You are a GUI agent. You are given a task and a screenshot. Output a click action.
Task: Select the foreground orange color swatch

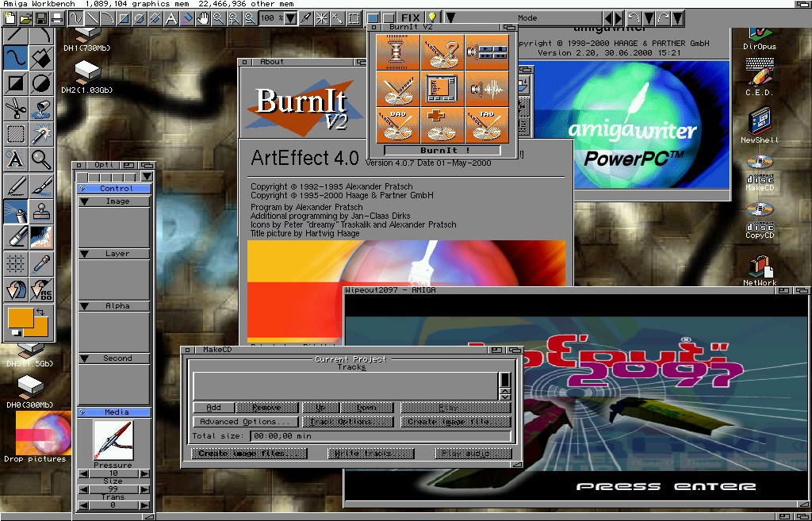point(20,317)
